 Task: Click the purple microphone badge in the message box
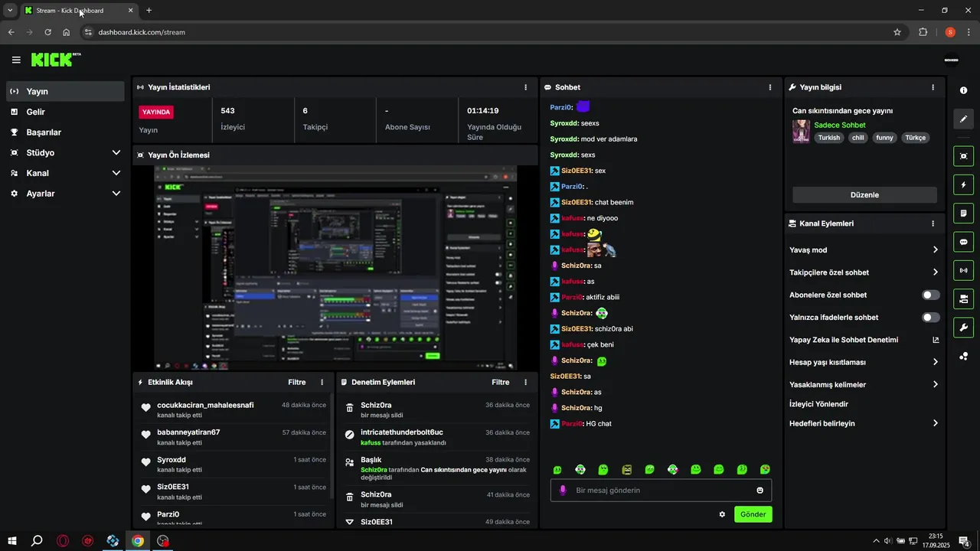click(563, 491)
